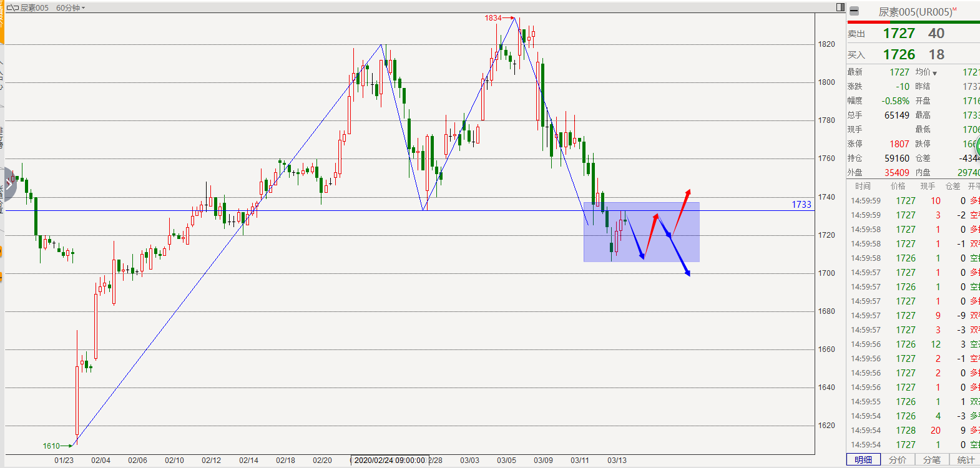The image size is (980, 468).
Task: Click the 卖出 price 1727
Action: (x=899, y=34)
